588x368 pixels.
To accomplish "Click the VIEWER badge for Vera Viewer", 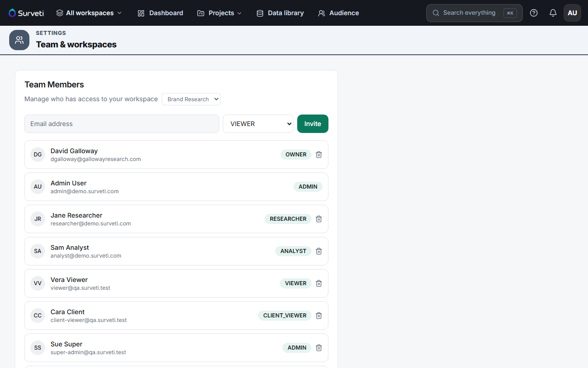I will click(295, 283).
